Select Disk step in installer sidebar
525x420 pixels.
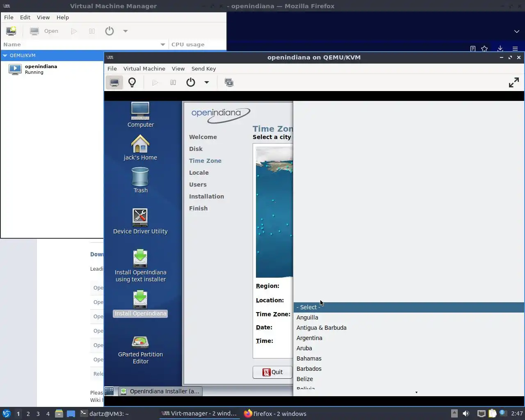pos(196,149)
